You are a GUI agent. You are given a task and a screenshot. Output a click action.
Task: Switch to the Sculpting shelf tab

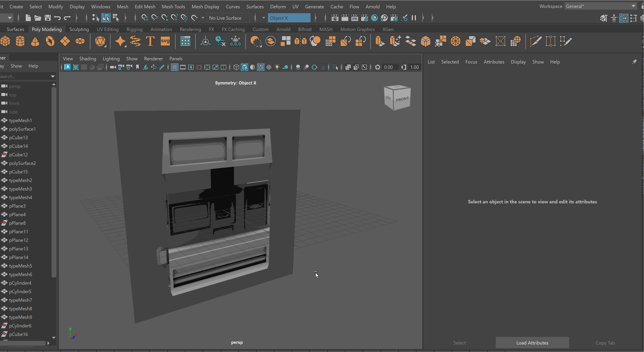(79, 29)
